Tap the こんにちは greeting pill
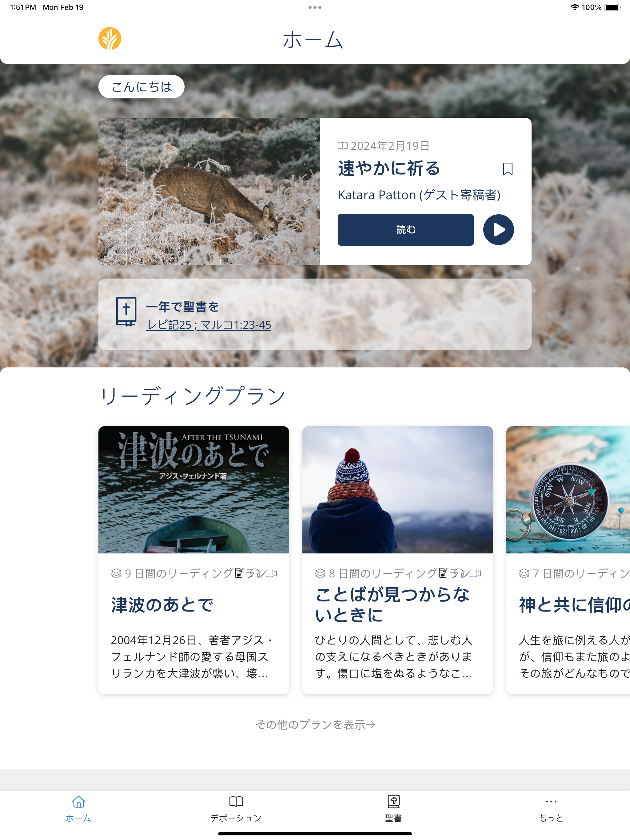630x840 pixels. (142, 87)
